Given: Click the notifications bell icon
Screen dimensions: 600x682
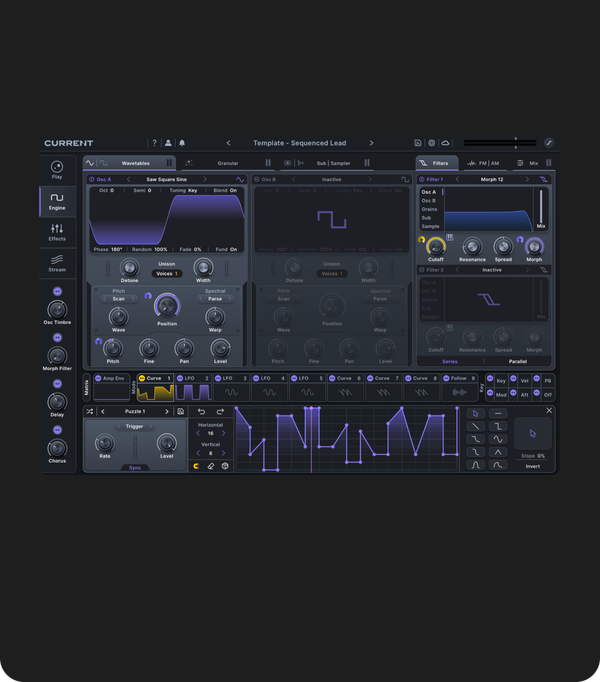Looking at the screenshot, I should point(182,143).
